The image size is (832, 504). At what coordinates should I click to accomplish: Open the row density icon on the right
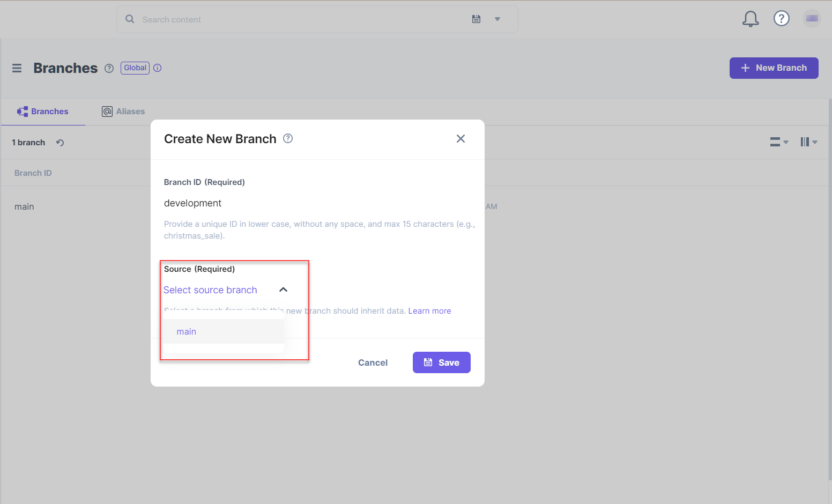coord(777,142)
